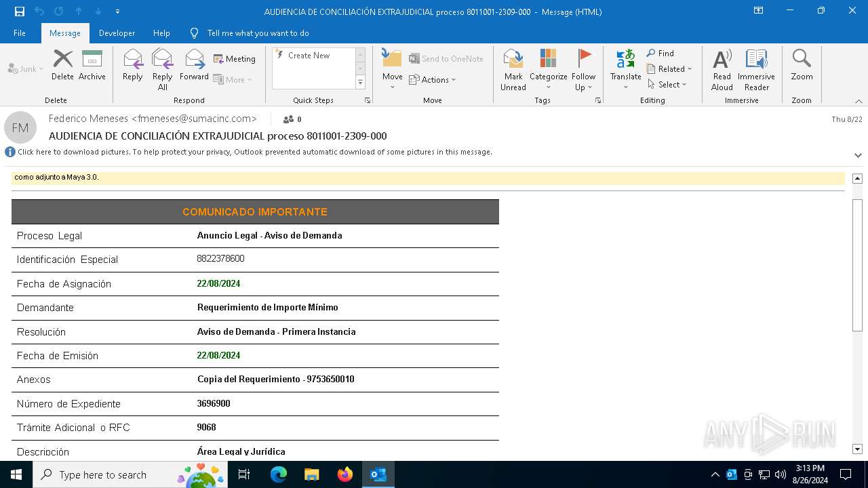Open the Customize Quick Access Toolbar dropdown
Viewport: 868px width, 488px height.
[x=117, y=12]
